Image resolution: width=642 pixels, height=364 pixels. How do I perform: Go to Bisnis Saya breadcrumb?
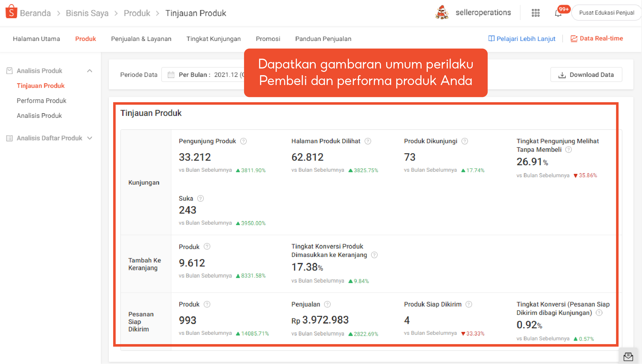pos(87,13)
